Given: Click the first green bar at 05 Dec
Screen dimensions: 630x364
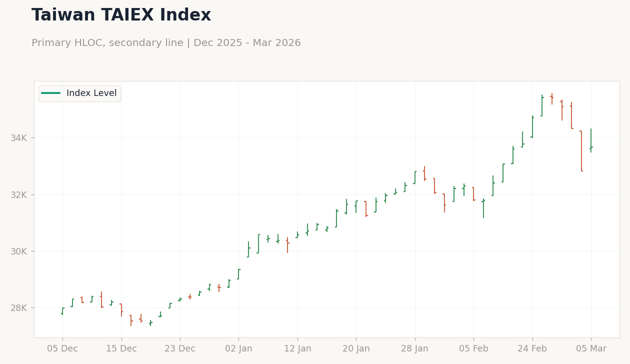Looking at the screenshot, I should [62, 311].
